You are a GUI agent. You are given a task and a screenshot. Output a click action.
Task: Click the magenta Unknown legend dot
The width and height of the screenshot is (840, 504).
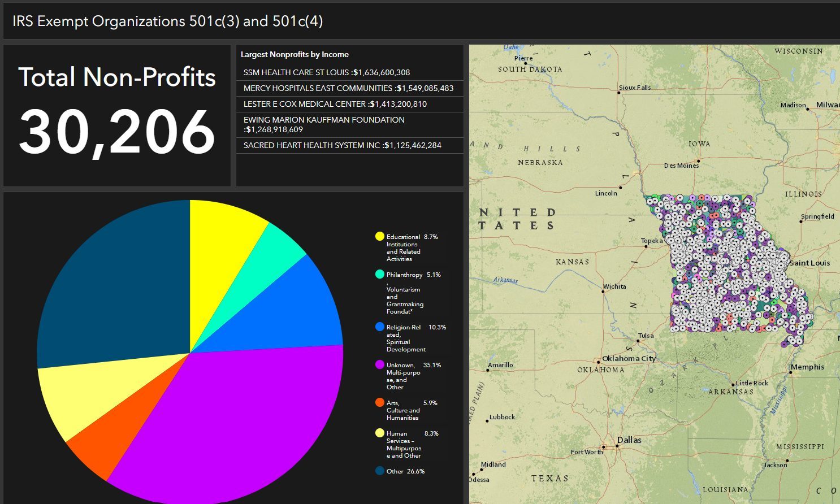pyautogui.click(x=379, y=365)
